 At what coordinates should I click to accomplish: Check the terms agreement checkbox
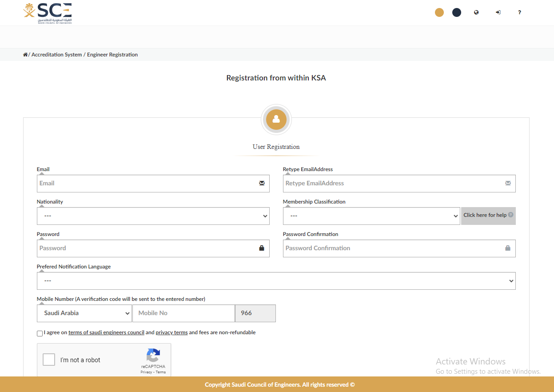[x=40, y=333]
